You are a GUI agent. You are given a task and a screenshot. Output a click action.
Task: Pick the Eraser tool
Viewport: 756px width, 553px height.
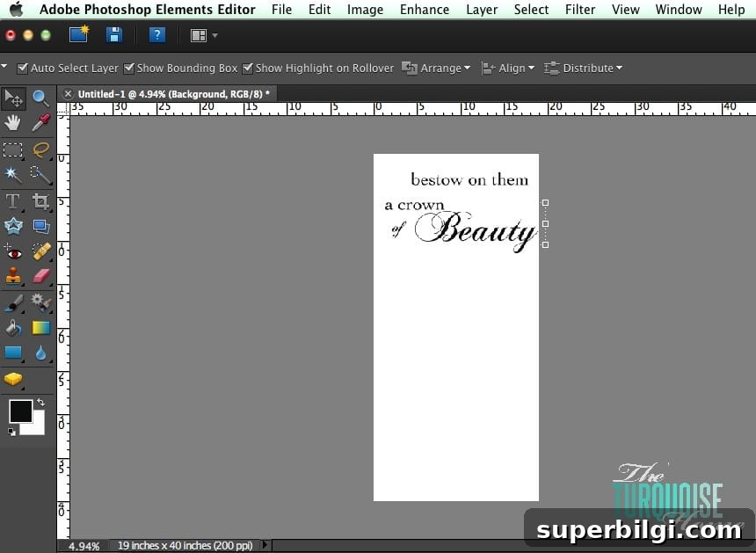click(41, 276)
